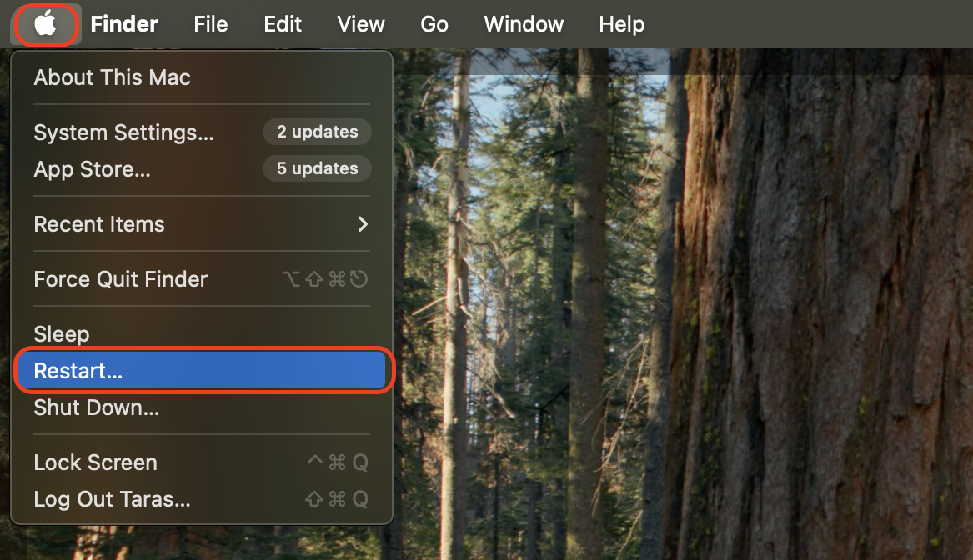
Task: Open the Go menu
Action: point(434,24)
